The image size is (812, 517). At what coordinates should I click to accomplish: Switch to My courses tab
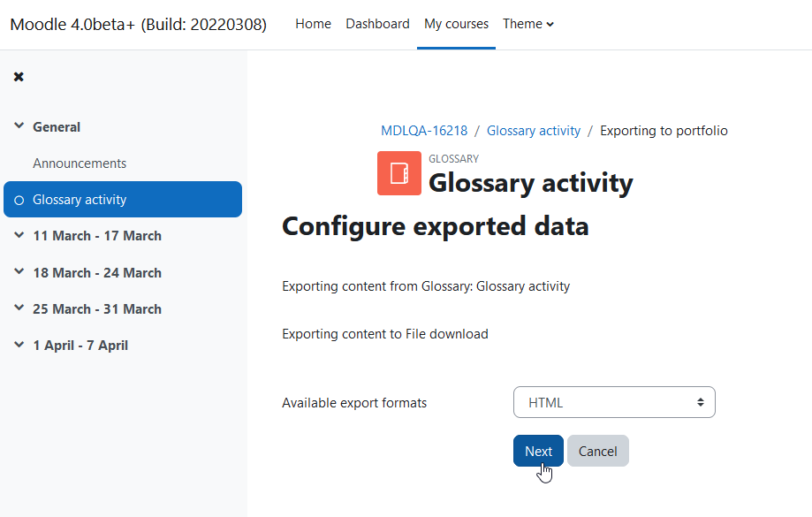coord(456,24)
